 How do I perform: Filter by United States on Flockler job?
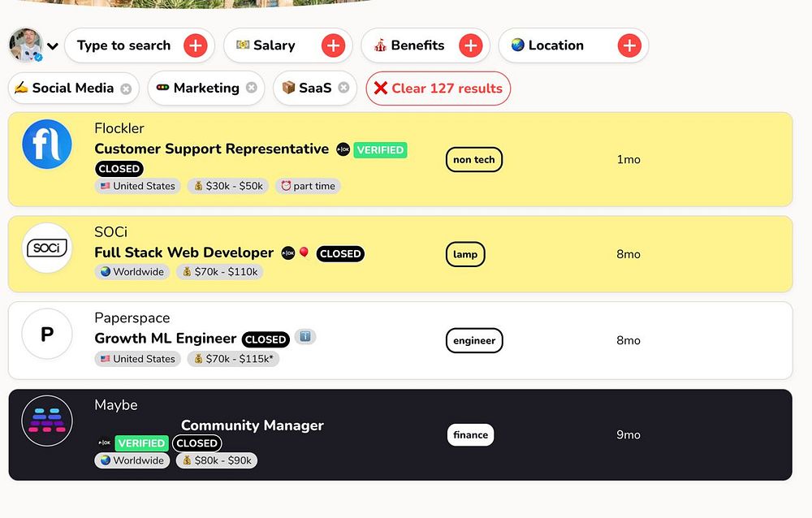[x=138, y=186]
